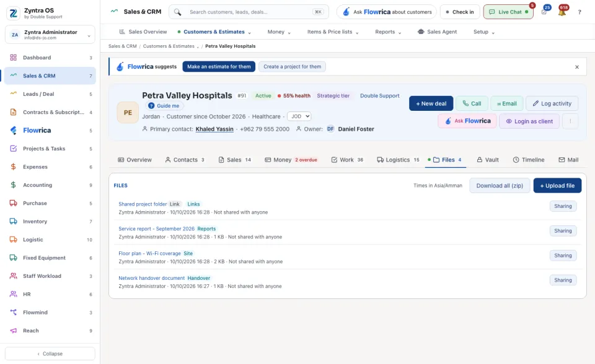Open Staff Workload icon in sidebar
Image resolution: width=595 pixels, height=364 pixels.
13,276
